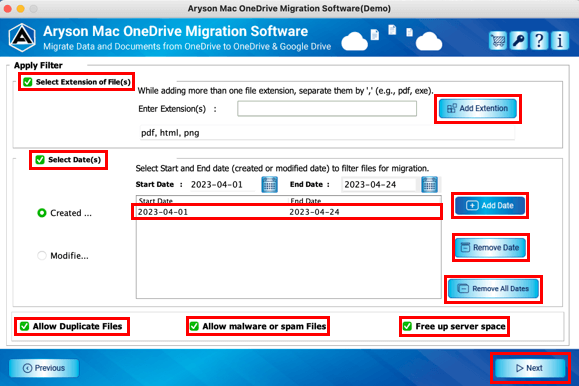Open the info about icon
The image size is (579, 386).
(560, 41)
